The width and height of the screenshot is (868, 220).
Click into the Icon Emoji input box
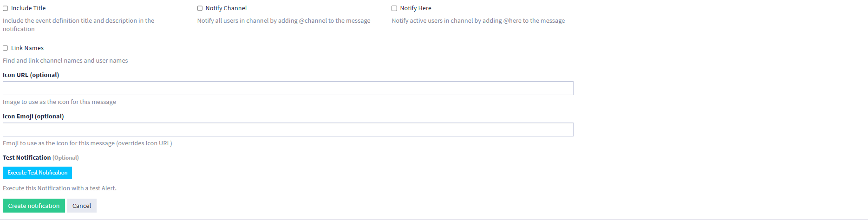(x=288, y=129)
